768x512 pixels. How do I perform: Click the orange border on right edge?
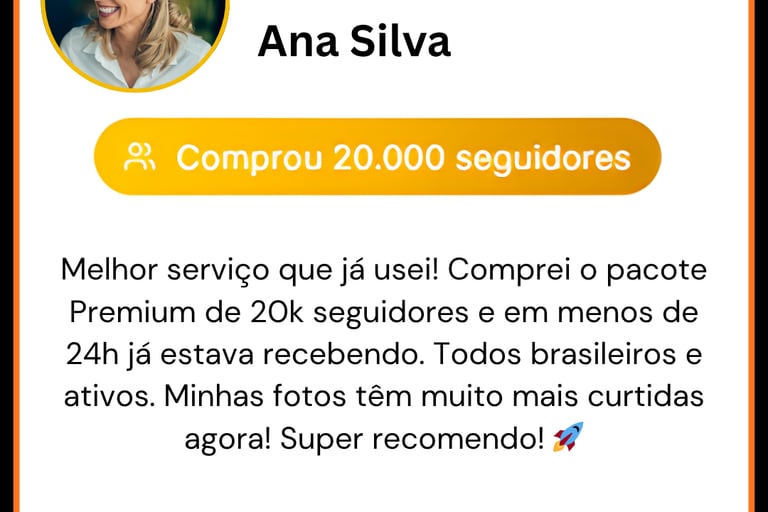(752, 256)
